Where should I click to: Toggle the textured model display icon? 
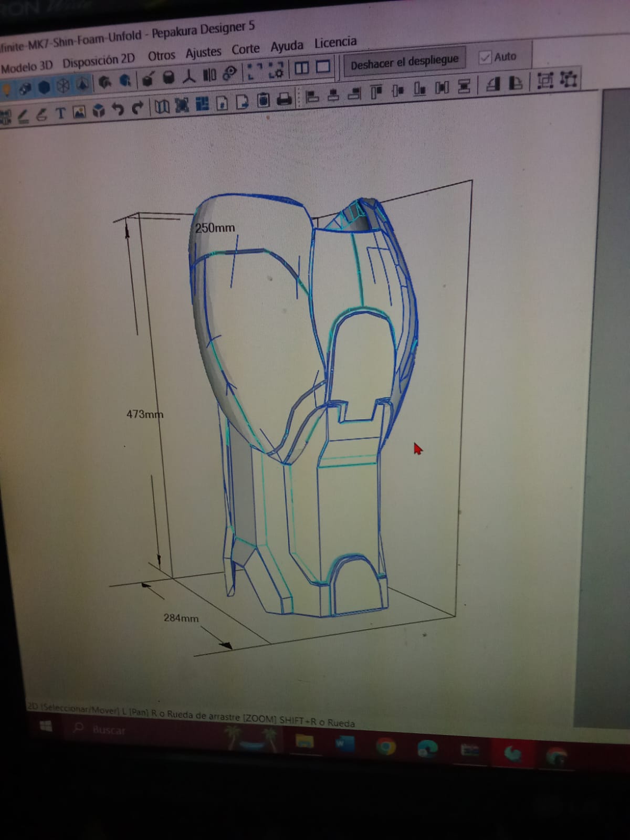[25, 89]
